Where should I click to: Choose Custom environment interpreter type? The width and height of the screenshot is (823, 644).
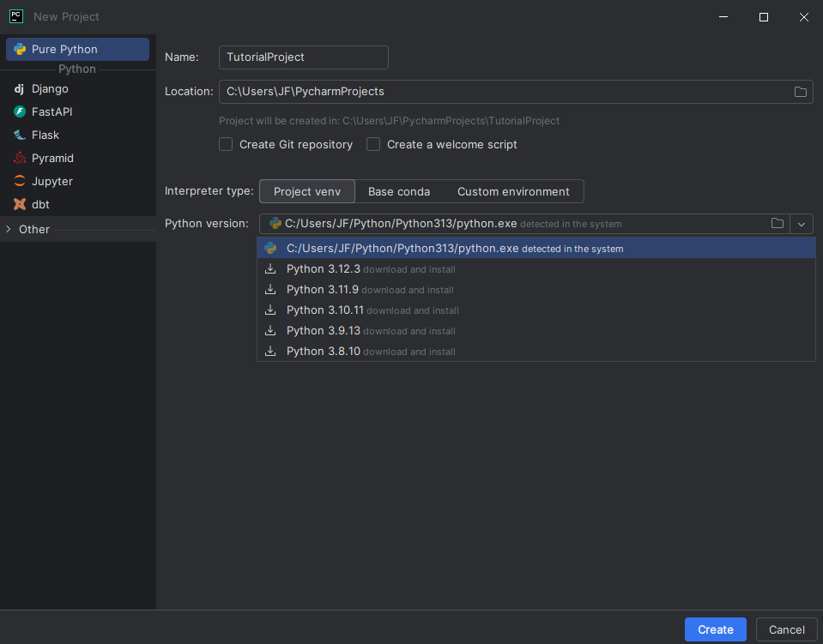(x=513, y=191)
